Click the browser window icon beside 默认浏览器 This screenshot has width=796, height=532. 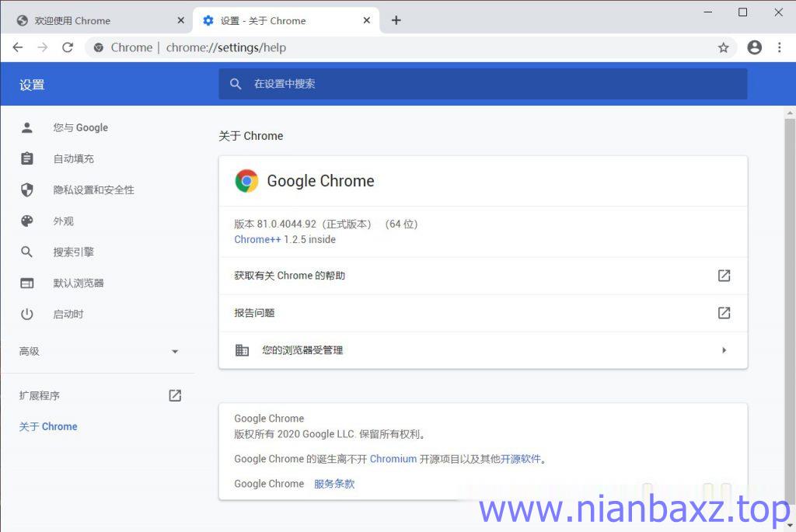[x=27, y=283]
